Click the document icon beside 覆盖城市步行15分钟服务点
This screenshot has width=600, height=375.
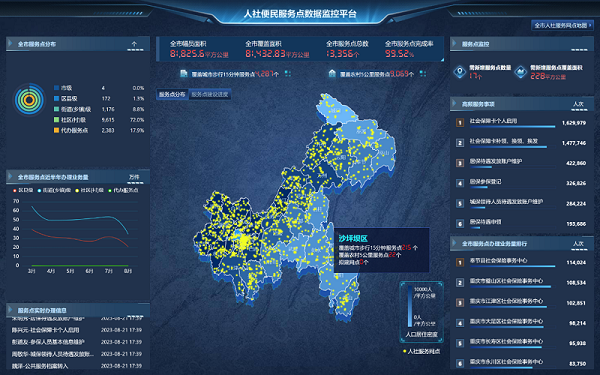click(184, 73)
